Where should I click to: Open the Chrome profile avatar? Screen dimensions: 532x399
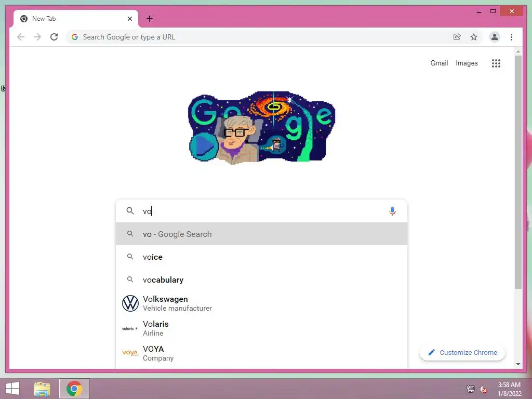click(x=495, y=37)
